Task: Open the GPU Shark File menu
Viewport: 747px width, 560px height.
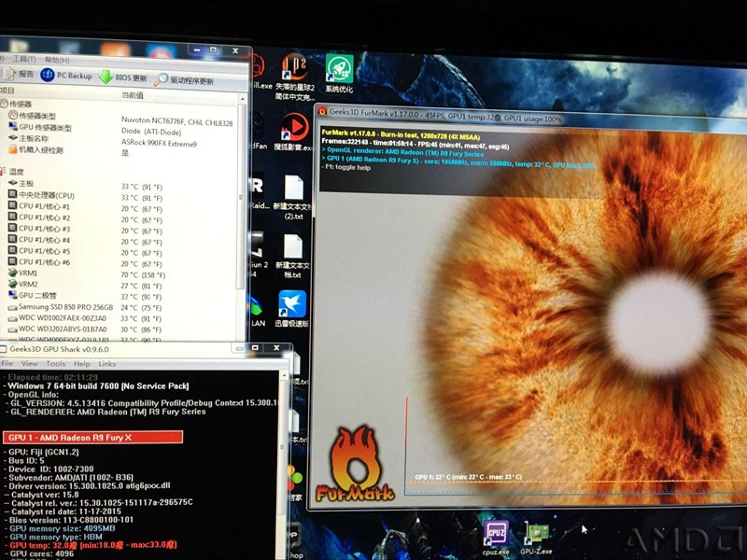Action: coord(7,363)
